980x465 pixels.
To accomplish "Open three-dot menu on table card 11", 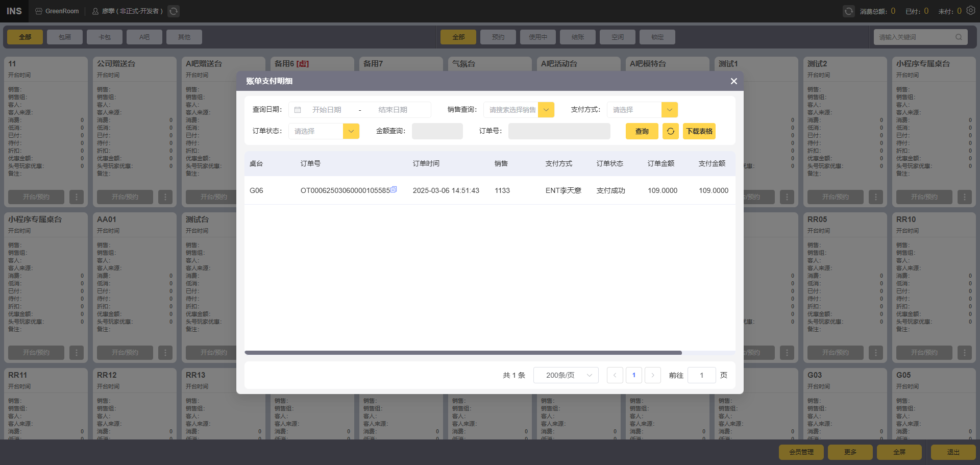I will [77, 197].
